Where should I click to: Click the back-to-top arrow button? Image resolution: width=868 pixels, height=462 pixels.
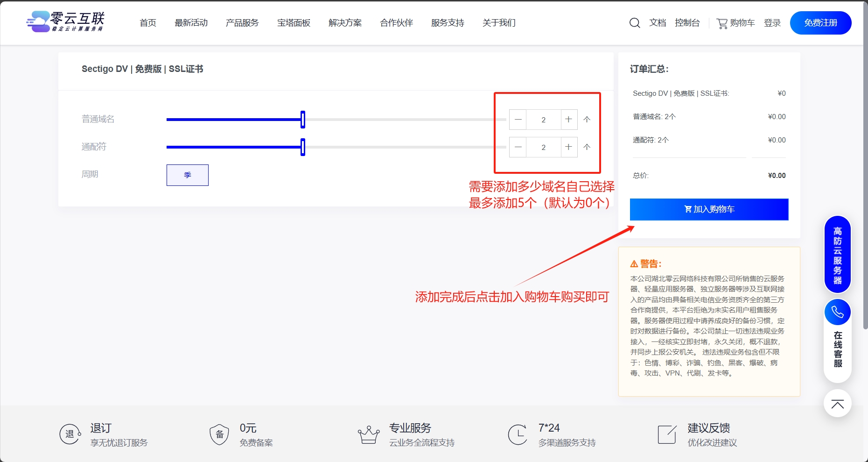pos(838,404)
